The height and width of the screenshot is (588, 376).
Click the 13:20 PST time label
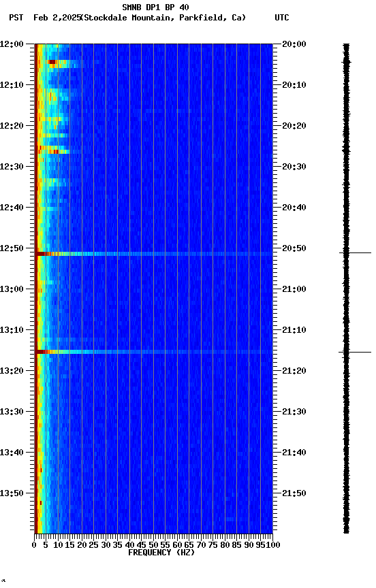point(12,372)
